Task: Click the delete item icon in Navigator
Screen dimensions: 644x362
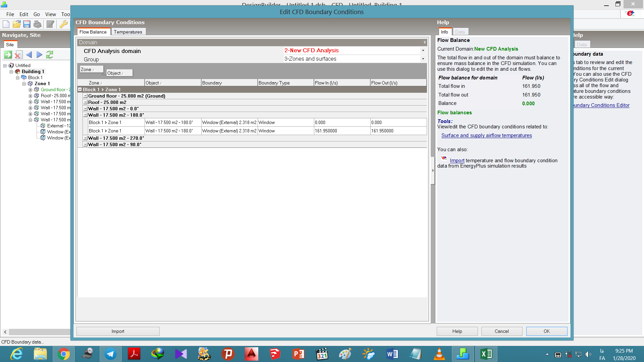Action: (18, 55)
